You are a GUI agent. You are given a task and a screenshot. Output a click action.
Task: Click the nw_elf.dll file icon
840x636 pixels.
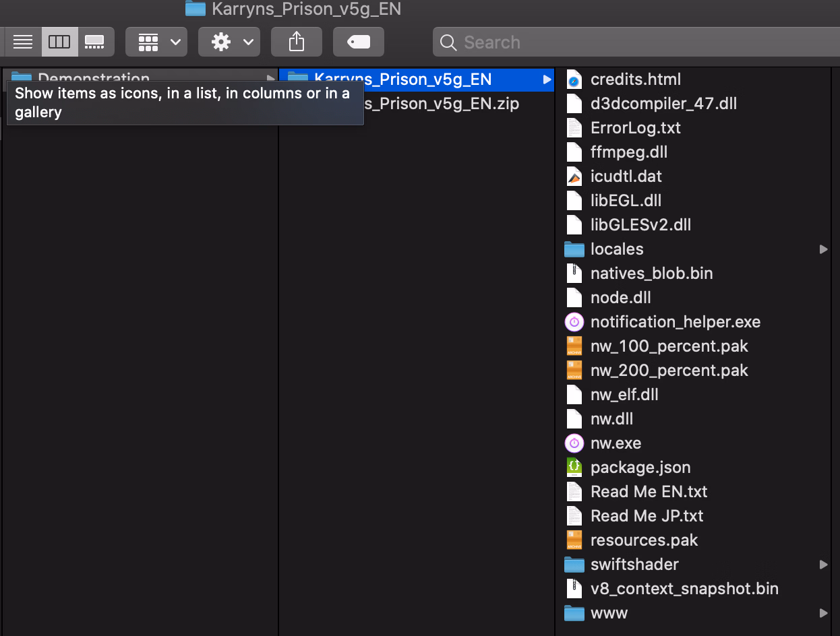pyautogui.click(x=574, y=395)
